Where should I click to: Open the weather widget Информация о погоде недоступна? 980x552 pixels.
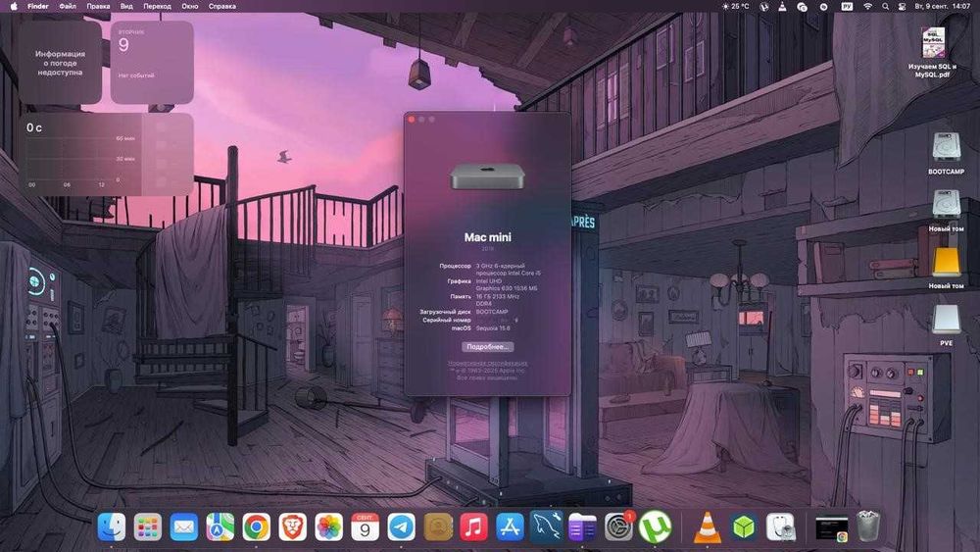point(60,63)
